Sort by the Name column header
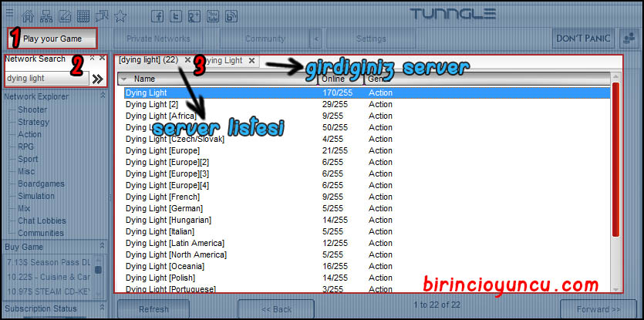 [x=217, y=79]
